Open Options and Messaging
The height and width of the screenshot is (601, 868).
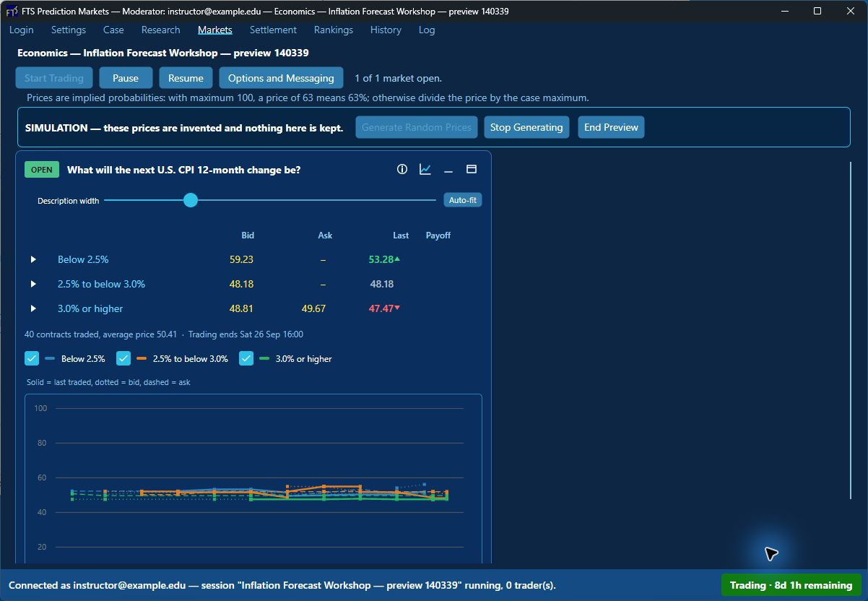tap(281, 78)
